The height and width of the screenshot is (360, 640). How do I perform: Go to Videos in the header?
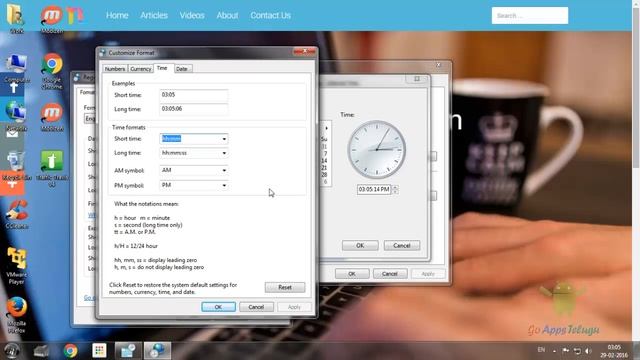tap(192, 16)
